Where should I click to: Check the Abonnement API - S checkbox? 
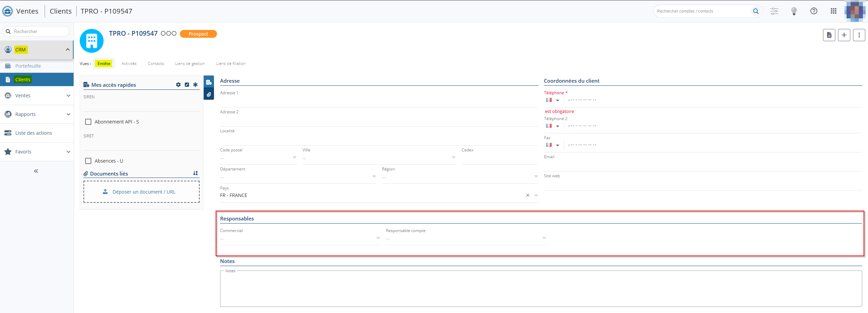click(x=88, y=122)
